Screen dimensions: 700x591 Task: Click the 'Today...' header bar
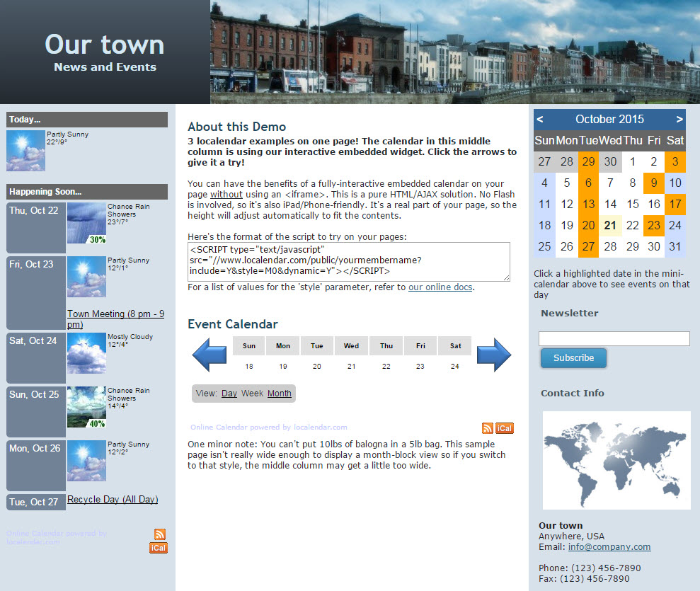click(87, 120)
